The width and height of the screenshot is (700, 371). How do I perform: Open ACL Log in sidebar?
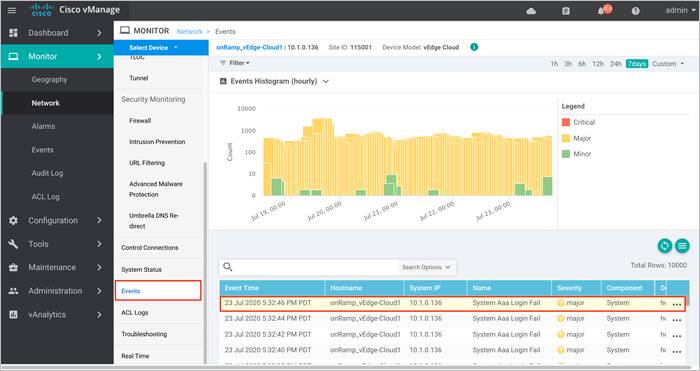click(46, 197)
